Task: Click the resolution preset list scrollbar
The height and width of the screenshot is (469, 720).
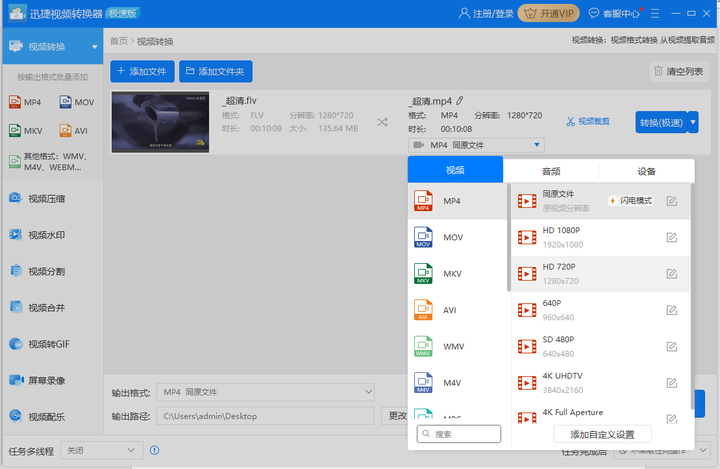Action: tap(692, 296)
